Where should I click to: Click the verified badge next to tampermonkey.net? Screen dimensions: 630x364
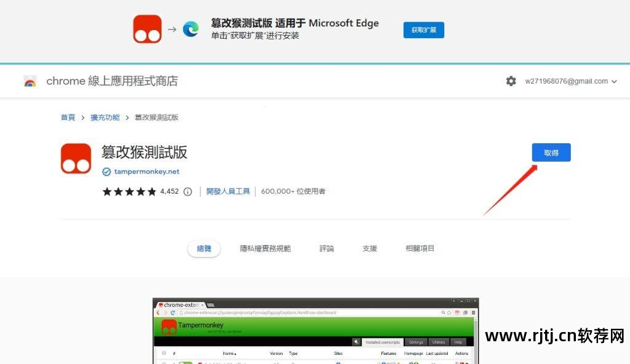pos(106,172)
